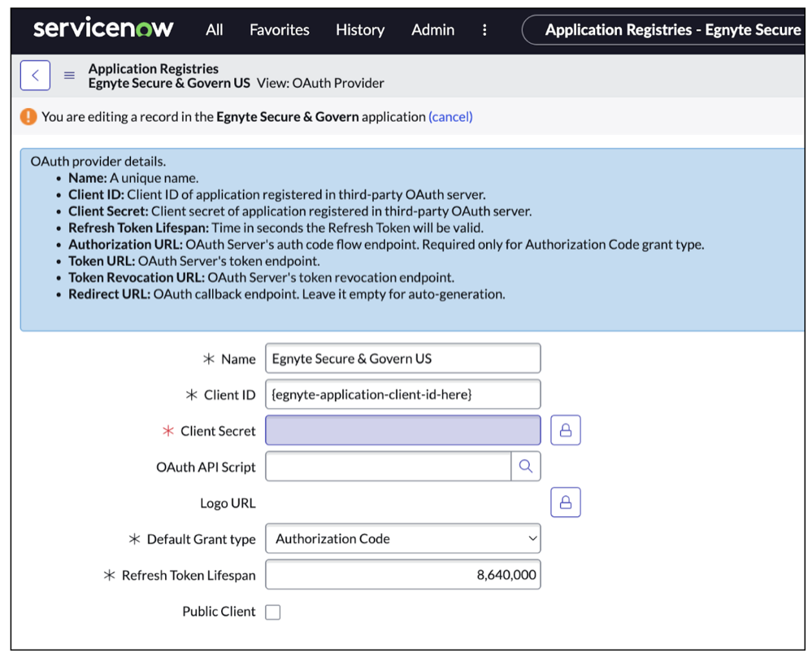
Task: Click the cancel link to exit application scope
Action: click(450, 116)
